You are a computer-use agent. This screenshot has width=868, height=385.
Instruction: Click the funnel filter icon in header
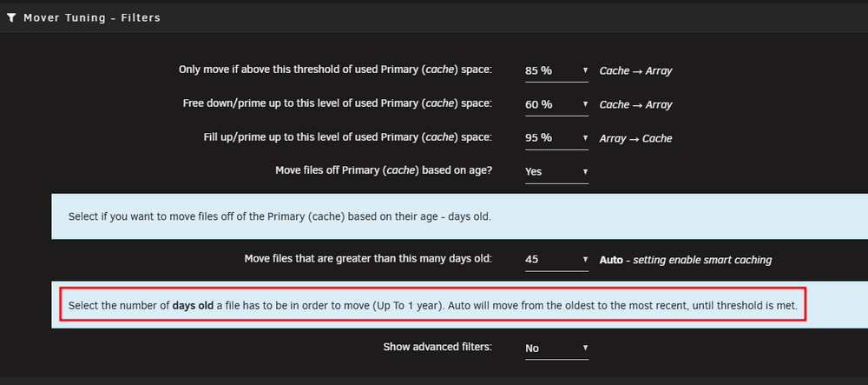click(x=11, y=17)
